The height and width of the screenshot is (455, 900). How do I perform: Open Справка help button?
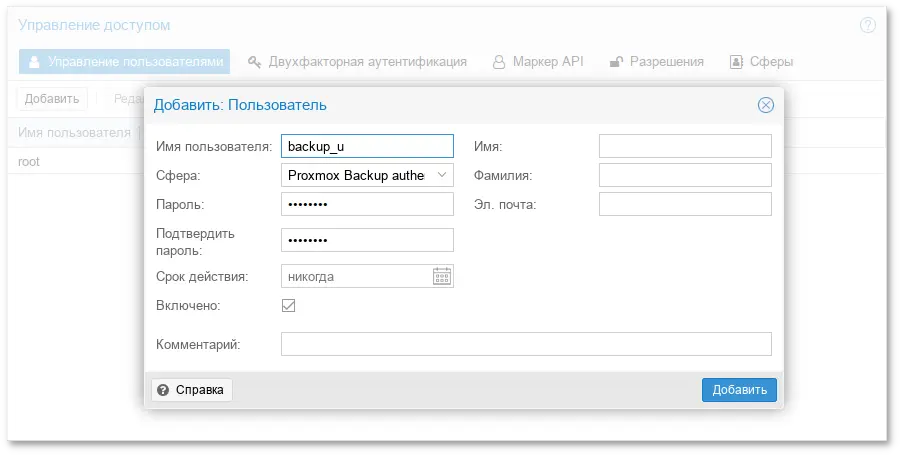point(192,390)
